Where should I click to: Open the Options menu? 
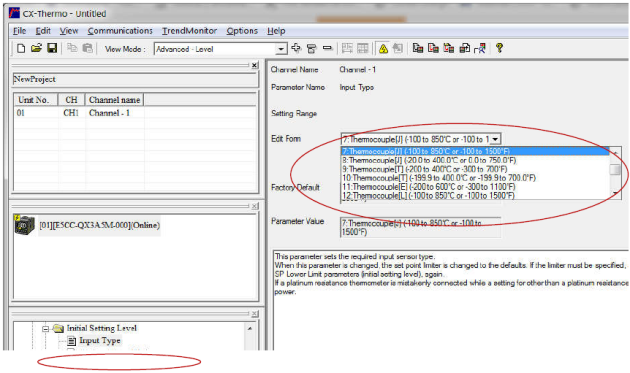[242, 31]
